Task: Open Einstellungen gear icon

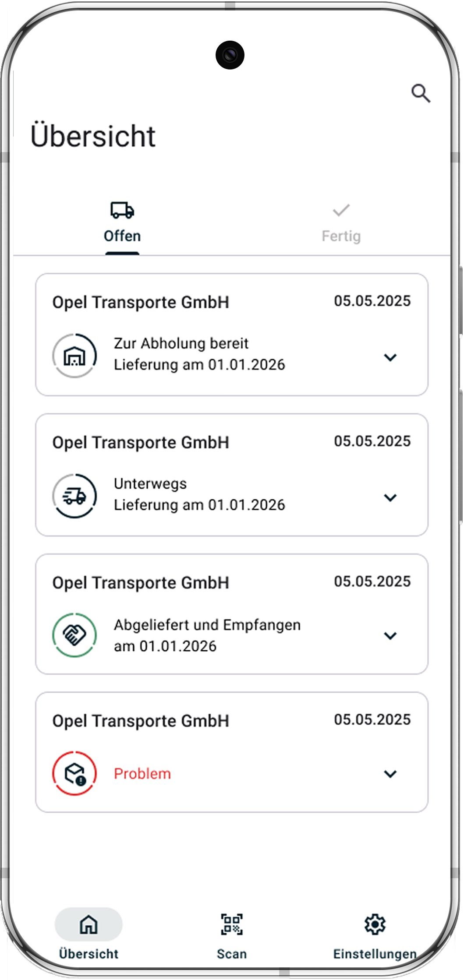Action: click(375, 924)
